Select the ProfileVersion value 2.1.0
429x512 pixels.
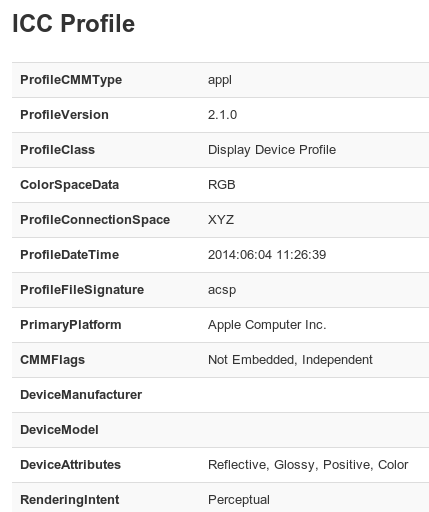tap(222, 115)
